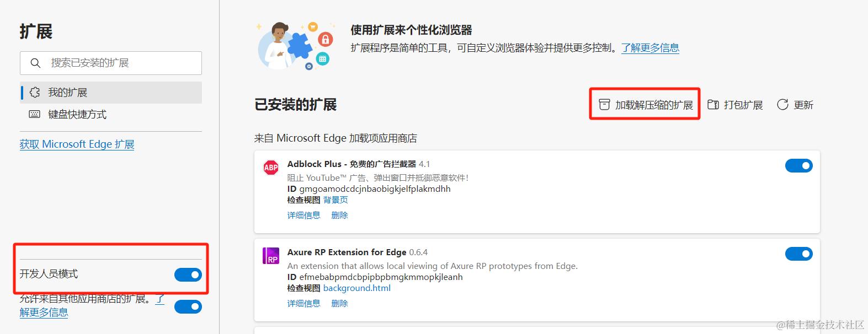Toggle 开发人员模式 switch
Screen dimensions: 868x334
188,274
